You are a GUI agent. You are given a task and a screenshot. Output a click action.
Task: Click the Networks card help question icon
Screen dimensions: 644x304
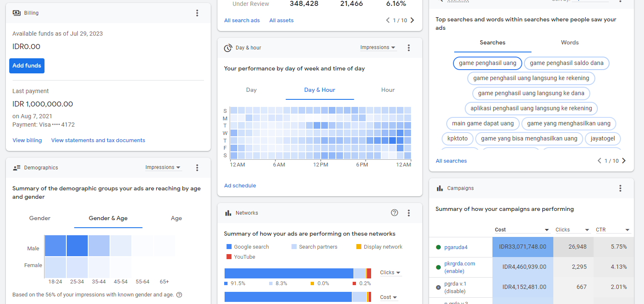click(394, 213)
